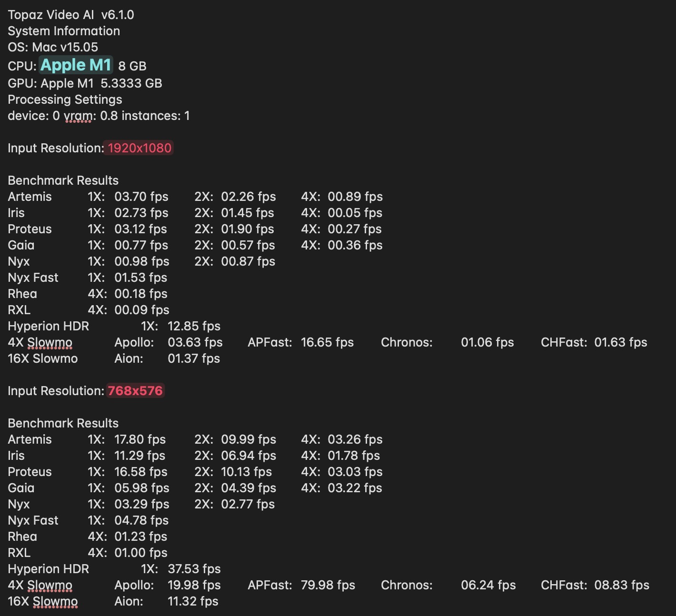The image size is (676, 616).
Task: Click the "5.3333 GB" GPU memory value
Action: pyautogui.click(x=131, y=83)
